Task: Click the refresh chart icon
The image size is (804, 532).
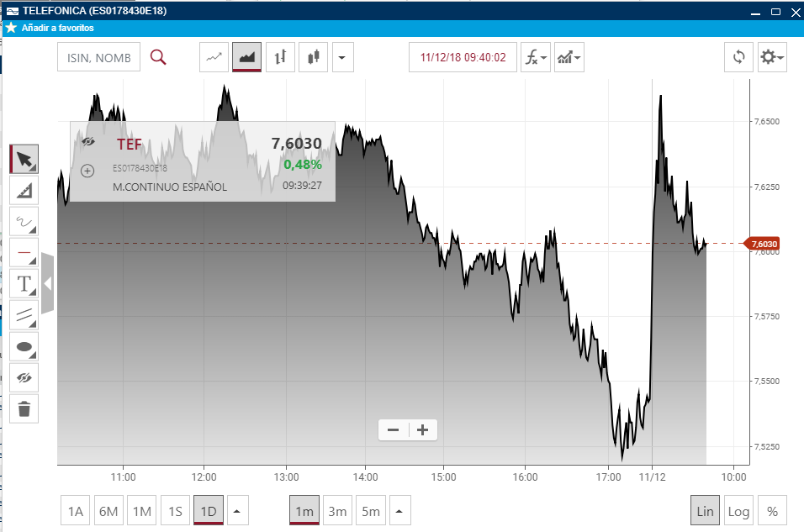Action: tap(739, 57)
